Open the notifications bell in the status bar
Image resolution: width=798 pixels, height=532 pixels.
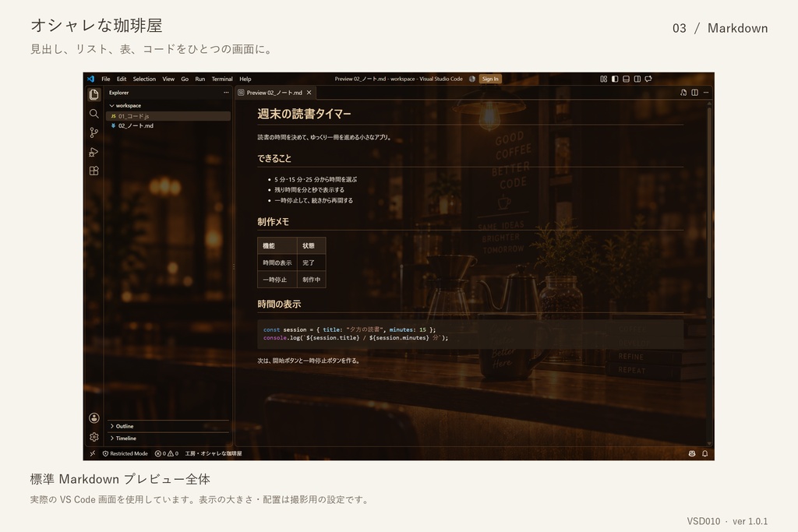[x=704, y=453]
